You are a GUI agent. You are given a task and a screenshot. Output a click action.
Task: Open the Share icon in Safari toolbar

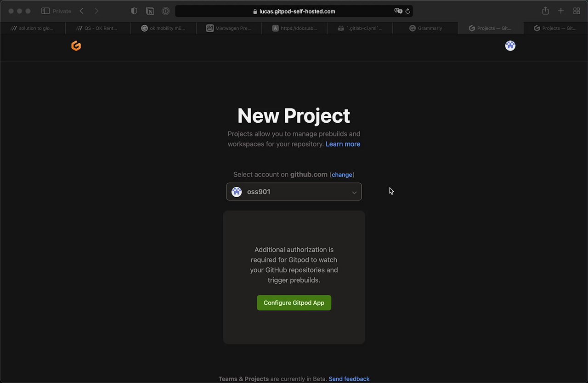coord(545,11)
